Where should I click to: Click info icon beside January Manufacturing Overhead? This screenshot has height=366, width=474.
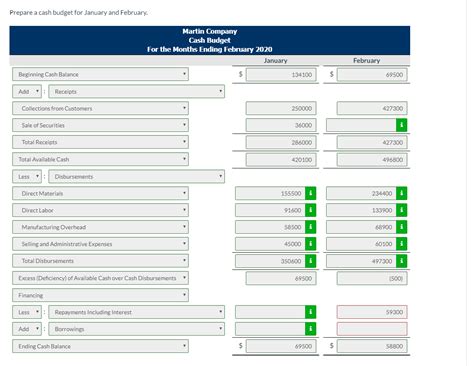(310, 227)
